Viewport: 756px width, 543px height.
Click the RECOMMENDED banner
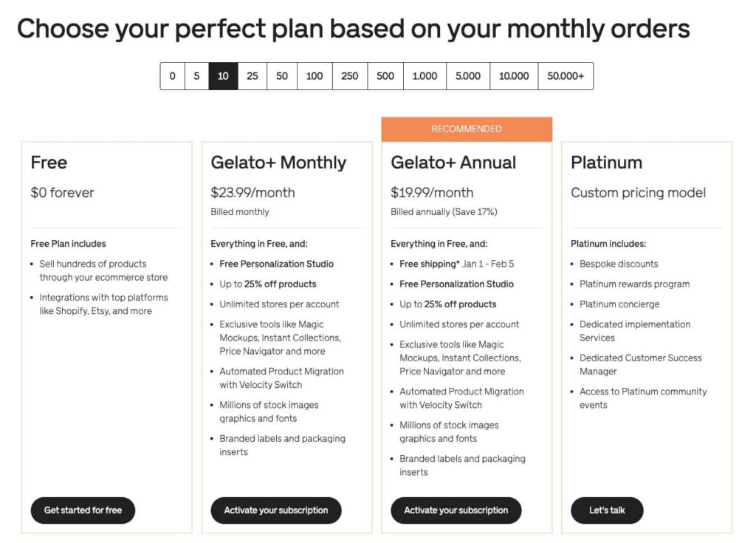click(x=467, y=129)
